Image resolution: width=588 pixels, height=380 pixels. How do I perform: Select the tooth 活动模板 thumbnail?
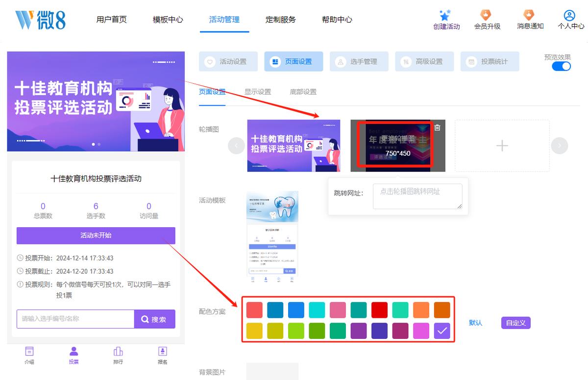[x=272, y=237]
